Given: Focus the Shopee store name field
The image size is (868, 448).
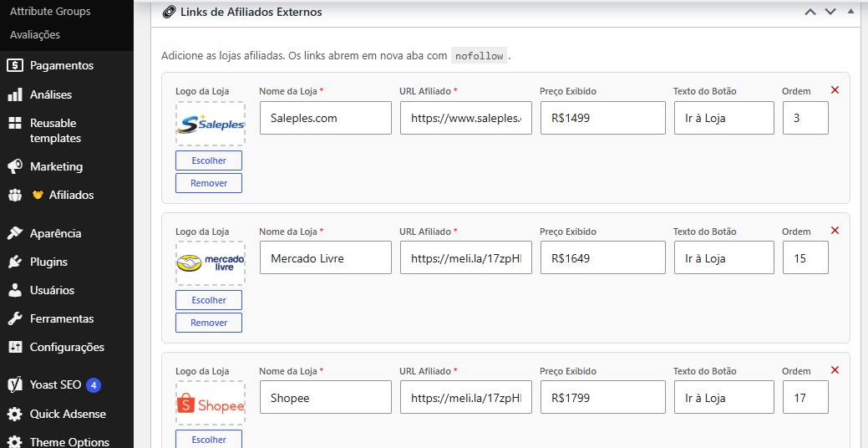Looking at the screenshot, I should [326, 397].
